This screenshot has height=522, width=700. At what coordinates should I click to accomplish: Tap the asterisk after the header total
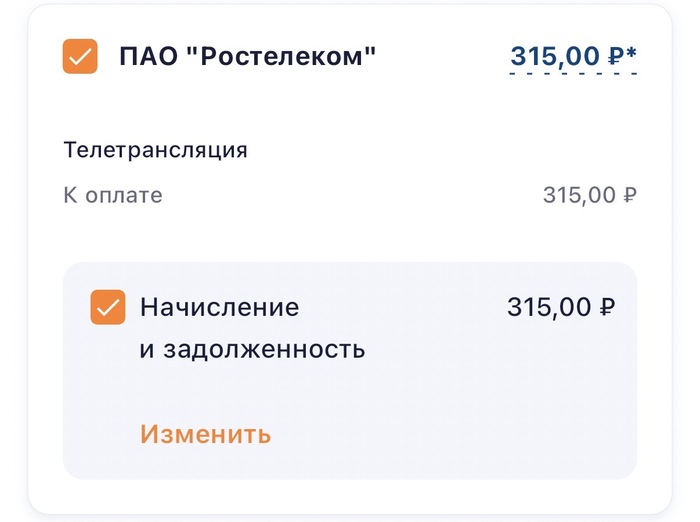click(631, 52)
